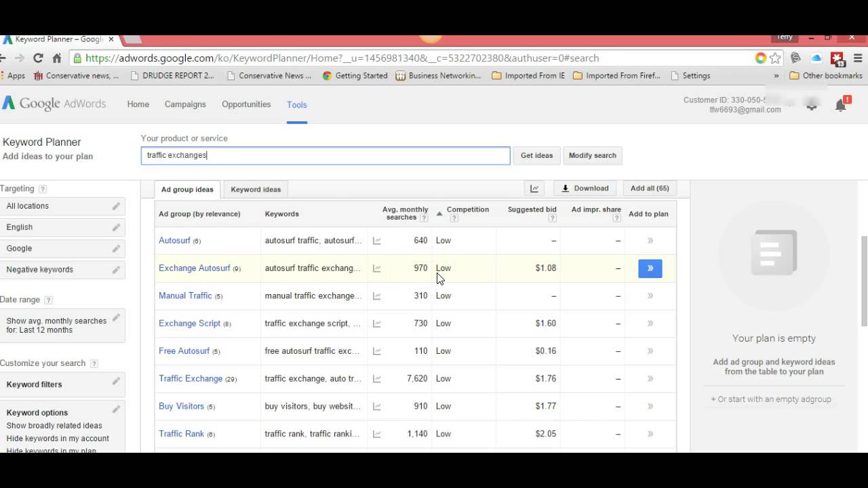Viewport: 868px width, 488px height.
Task: Open the Free Autosurf ad group link
Action: [x=184, y=351]
